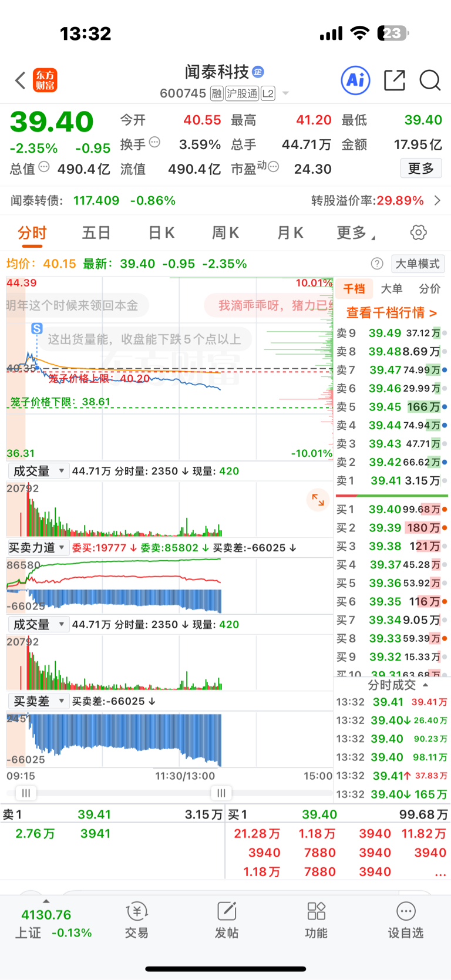Tap the 沪股通 tag

242,93
